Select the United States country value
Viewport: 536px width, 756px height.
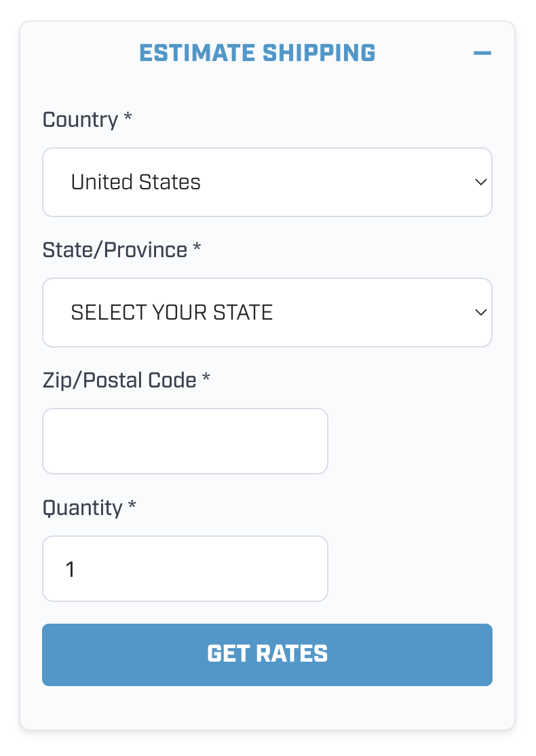[x=136, y=183]
